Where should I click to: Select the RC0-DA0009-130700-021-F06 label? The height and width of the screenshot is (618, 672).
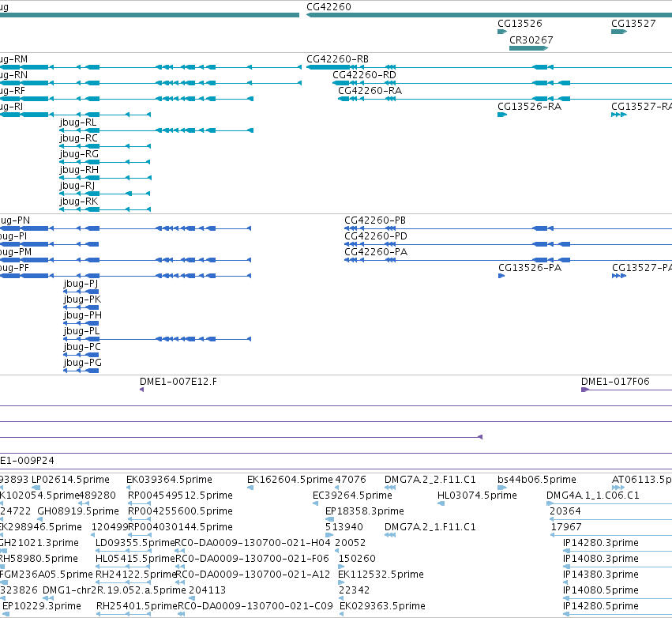coord(252,559)
